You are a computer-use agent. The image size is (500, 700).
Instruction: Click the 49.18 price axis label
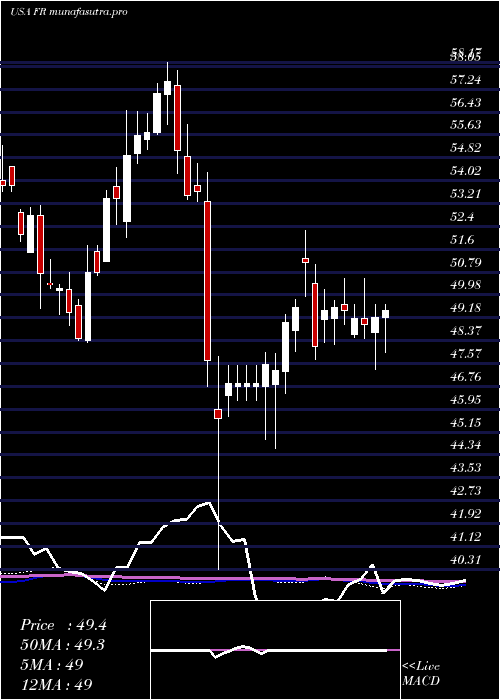coord(466,308)
